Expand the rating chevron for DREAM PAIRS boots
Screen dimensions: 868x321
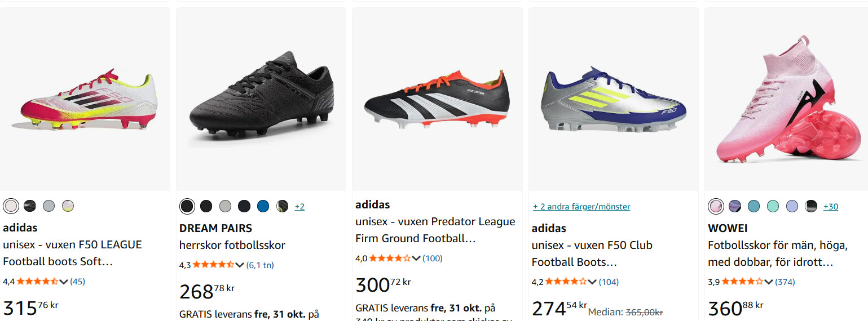click(x=240, y=265)
